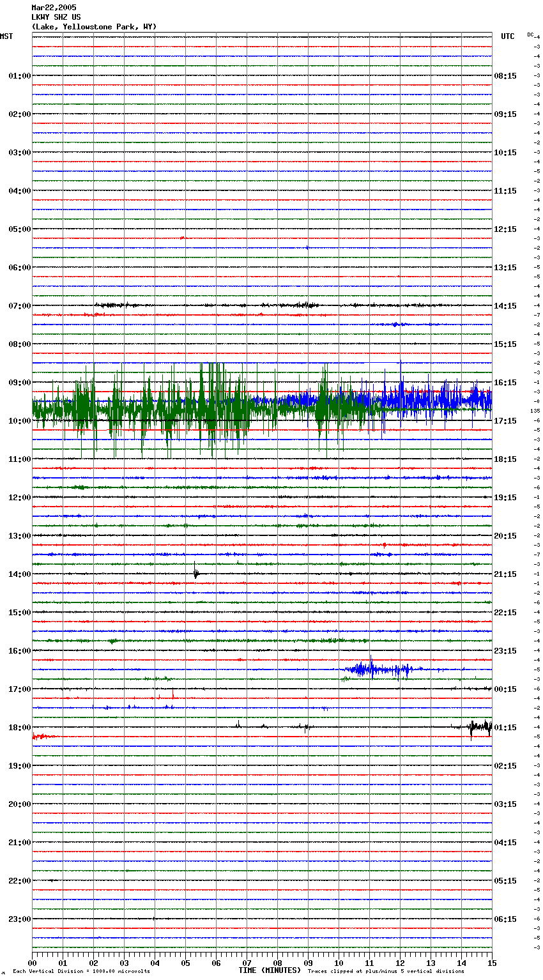Select the 19:00 MST time label
The image size is (543, 980).
click(20, 766)
